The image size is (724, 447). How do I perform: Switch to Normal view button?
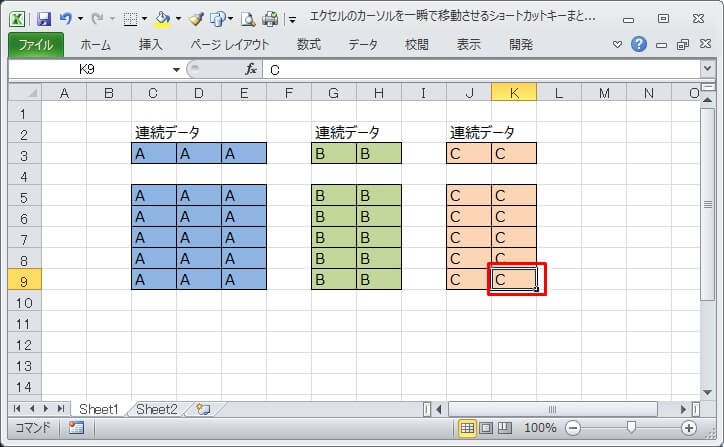point(467,428)
